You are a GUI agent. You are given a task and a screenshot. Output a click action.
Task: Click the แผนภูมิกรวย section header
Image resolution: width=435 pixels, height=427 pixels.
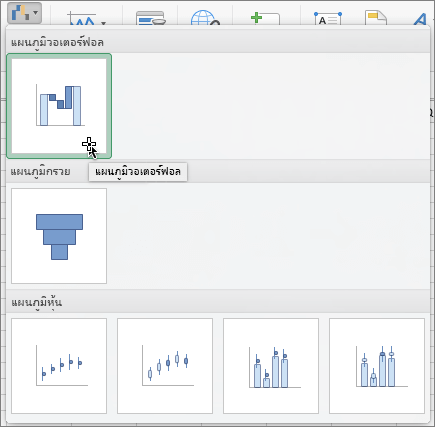(40, 172)
